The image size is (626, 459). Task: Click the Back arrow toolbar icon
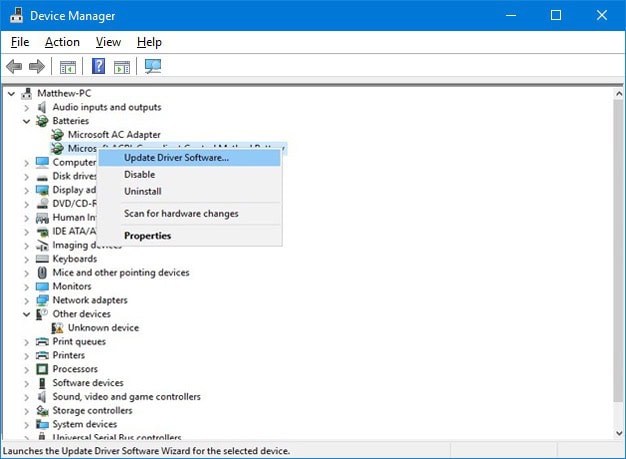pyautogui.click(x=14, y=66)
